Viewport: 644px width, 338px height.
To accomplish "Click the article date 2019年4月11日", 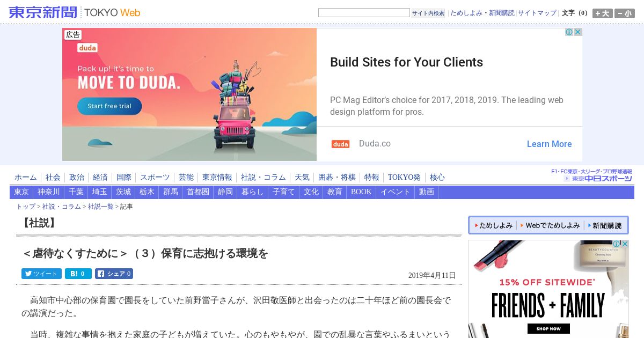I will point(432,276).
